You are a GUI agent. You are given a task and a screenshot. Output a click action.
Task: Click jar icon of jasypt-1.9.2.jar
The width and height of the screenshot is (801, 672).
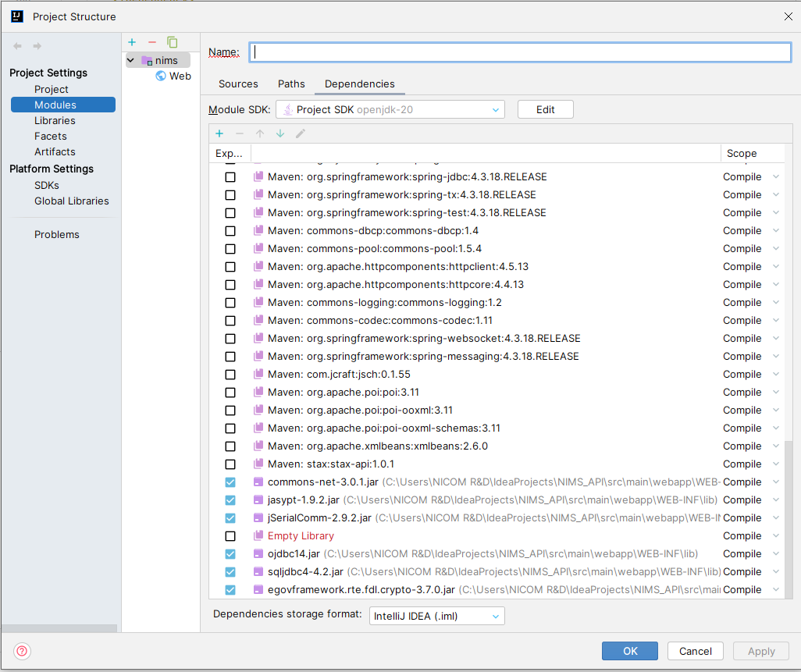258,500
